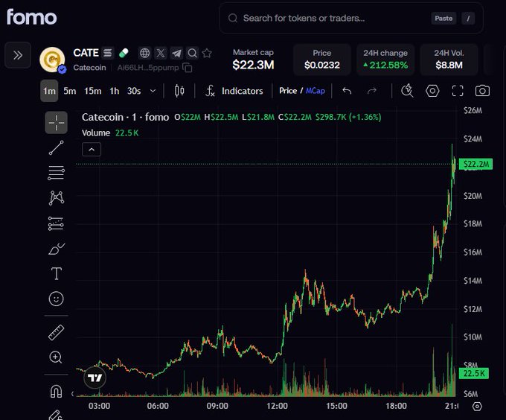Switch chart to MCap mode
The height and width of the screenshot is (420, 506).
click(316, 91)
